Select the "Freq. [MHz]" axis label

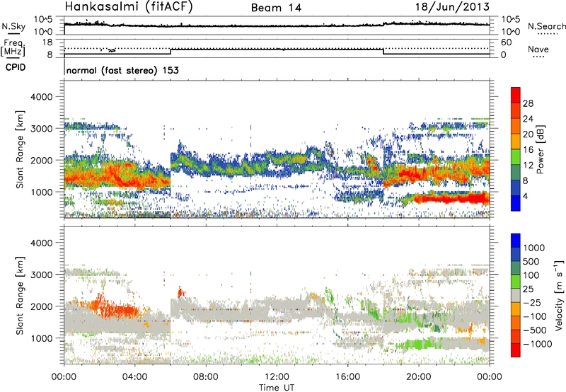(13, 47)
